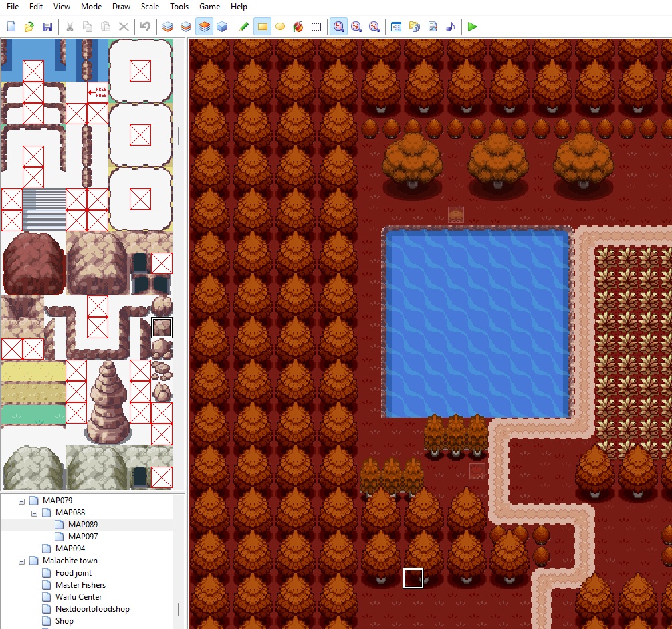Open the Help menu
The width and height of the screenshot is (672, 629).
(x=239, y=7)
